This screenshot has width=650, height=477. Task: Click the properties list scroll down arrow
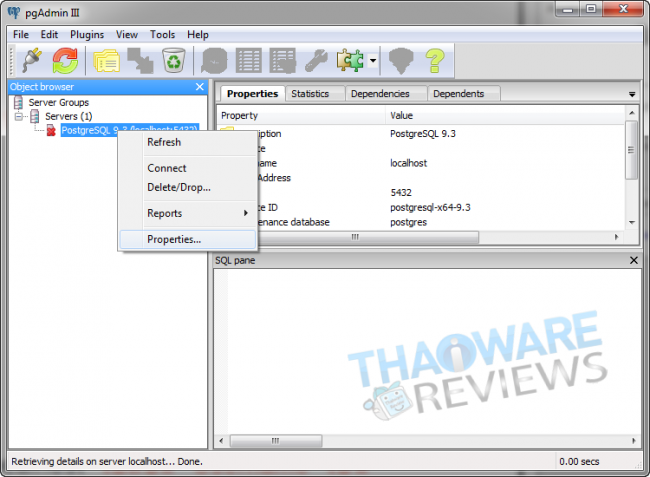coord(631,223)
